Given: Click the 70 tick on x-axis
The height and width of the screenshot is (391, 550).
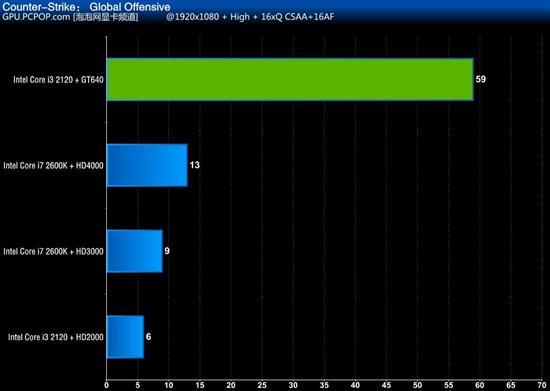Looking at the screenshot, I should pyautogui.click(x=542, y=385).
